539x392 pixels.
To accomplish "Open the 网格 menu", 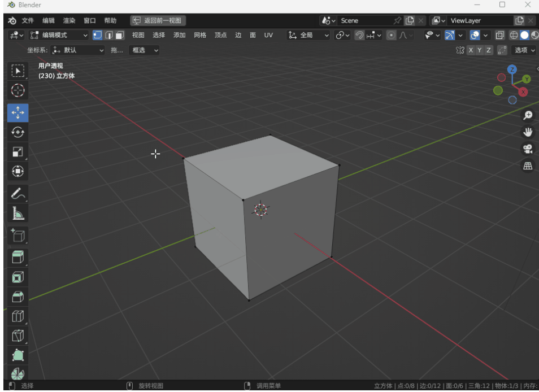I will click(x=200, y=35).
